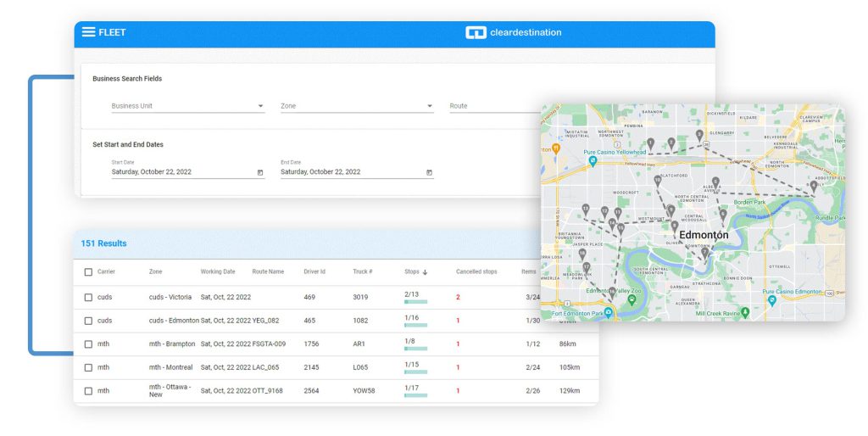The height and width of the screenshot is (436, 868).
Task: Click route name OTT_9168
Action: [x=268, y=390]
